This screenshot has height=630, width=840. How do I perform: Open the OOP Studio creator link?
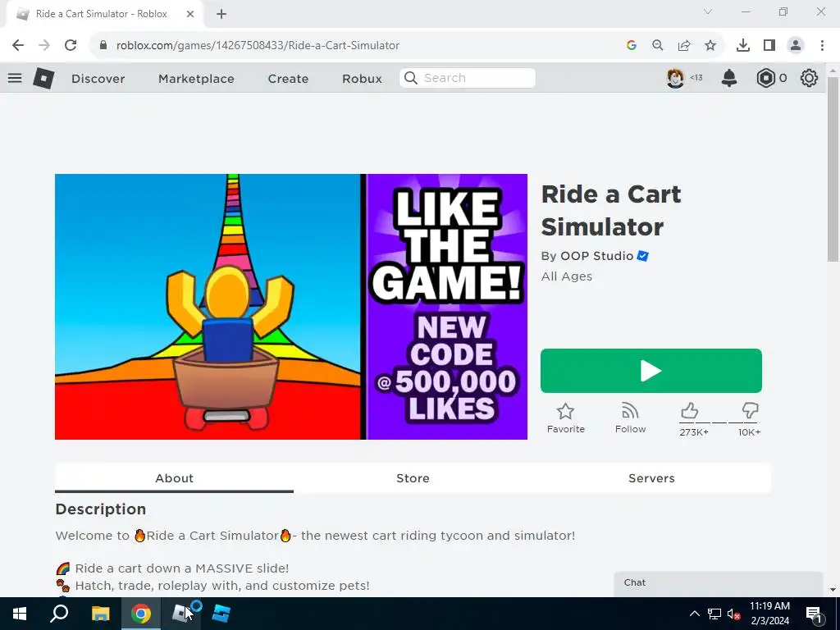click(x=597, y=256)
